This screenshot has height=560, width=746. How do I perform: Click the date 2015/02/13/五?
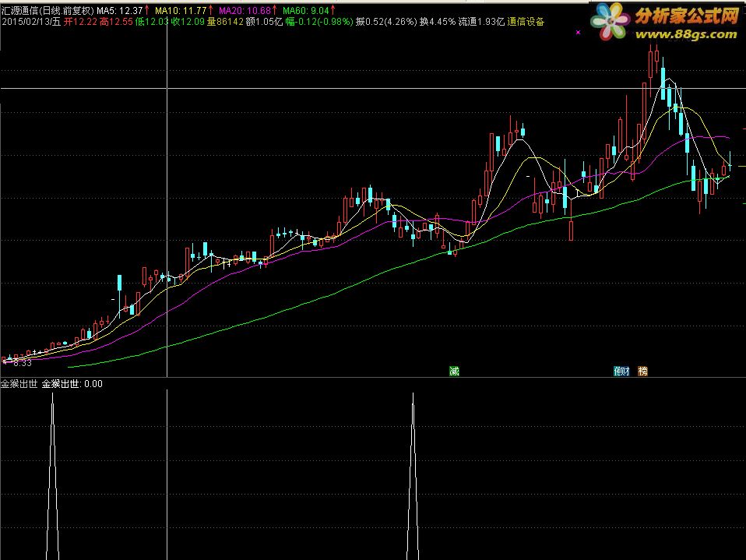pos(31,22)
